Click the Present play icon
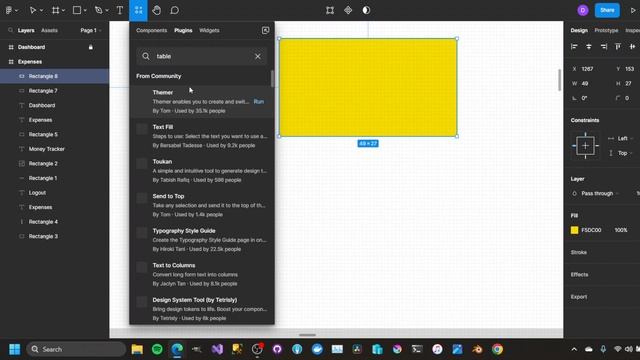The width and height of the screenshot is (640, 360). click(x=633, y=10)
